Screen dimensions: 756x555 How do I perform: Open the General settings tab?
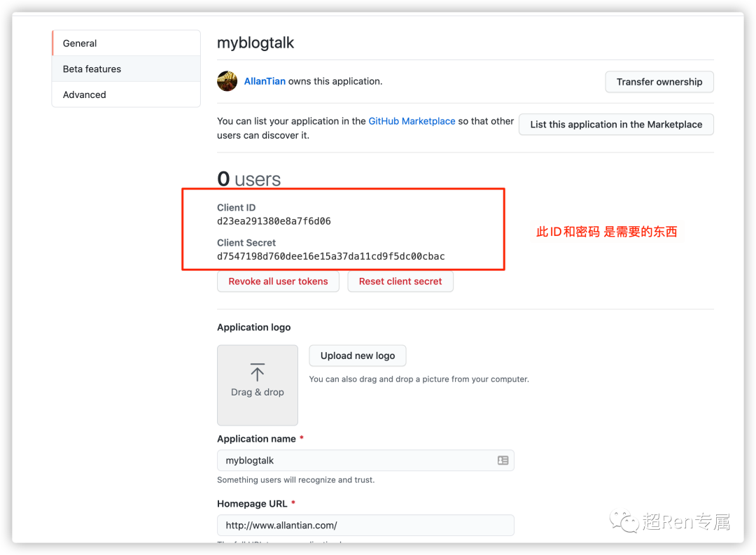click(126, 43)
